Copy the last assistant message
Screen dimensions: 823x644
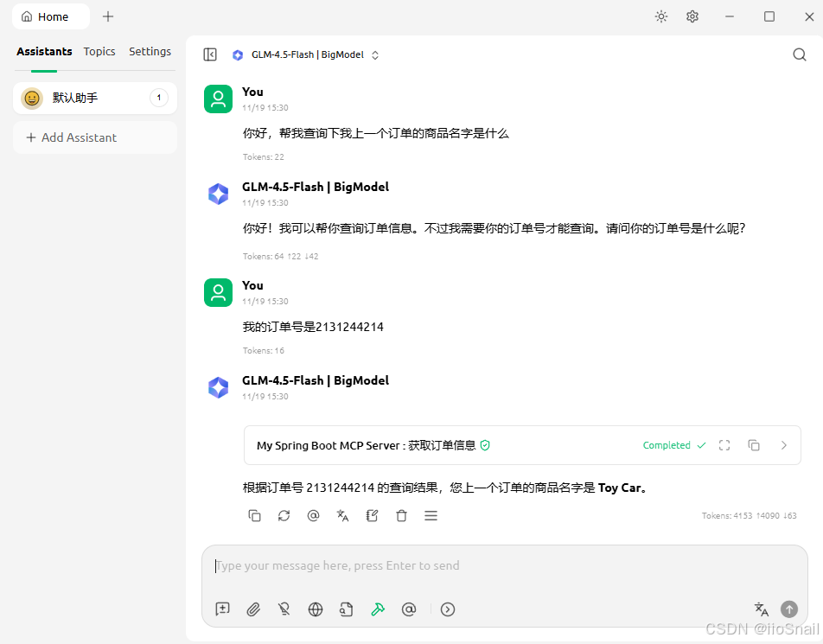coord(254,516)
